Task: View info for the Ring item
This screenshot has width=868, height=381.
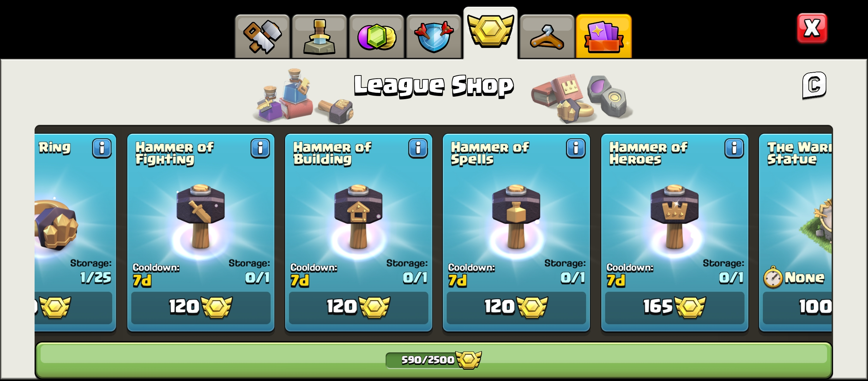Action: tap(102, 148)
